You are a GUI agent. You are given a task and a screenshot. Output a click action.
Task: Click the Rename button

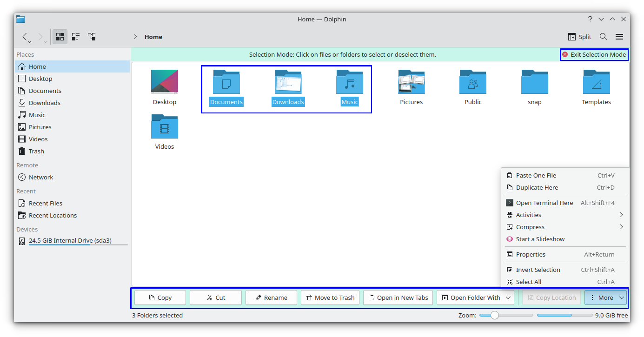coord(271,297)
